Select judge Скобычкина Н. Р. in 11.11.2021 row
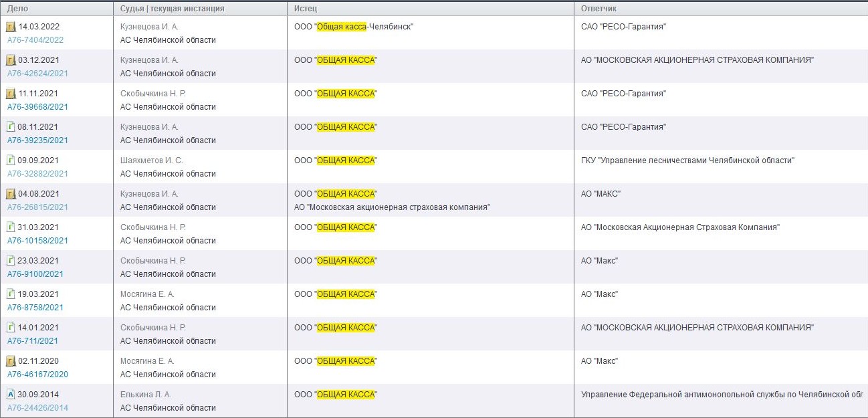Viewport: 868px width, 418px height. [x=153, y=94]
